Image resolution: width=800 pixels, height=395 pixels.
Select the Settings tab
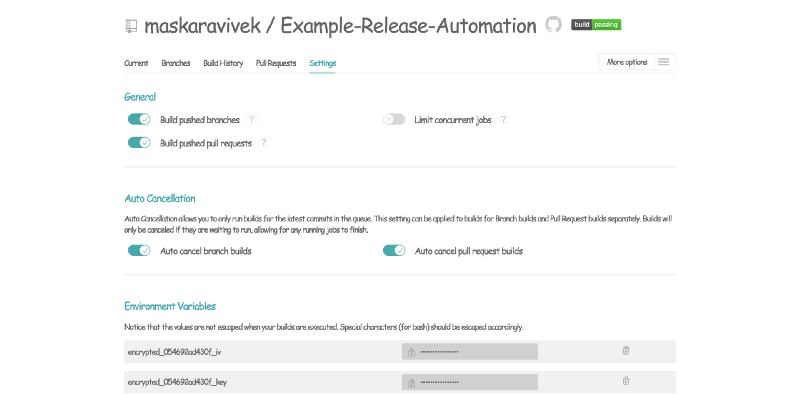point(322,63)
